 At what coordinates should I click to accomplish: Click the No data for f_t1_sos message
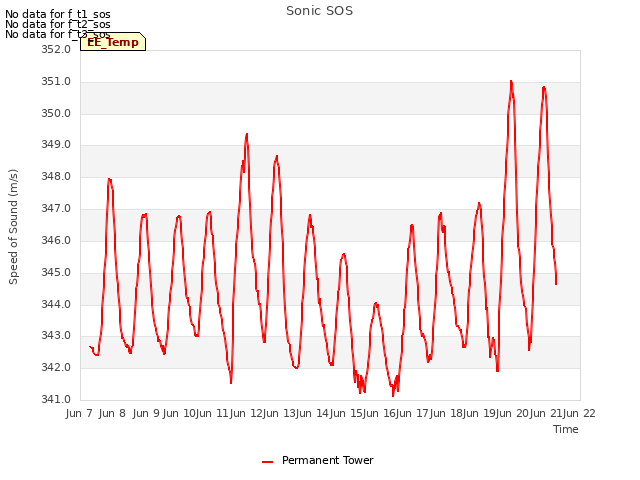(x=58, y=14)
